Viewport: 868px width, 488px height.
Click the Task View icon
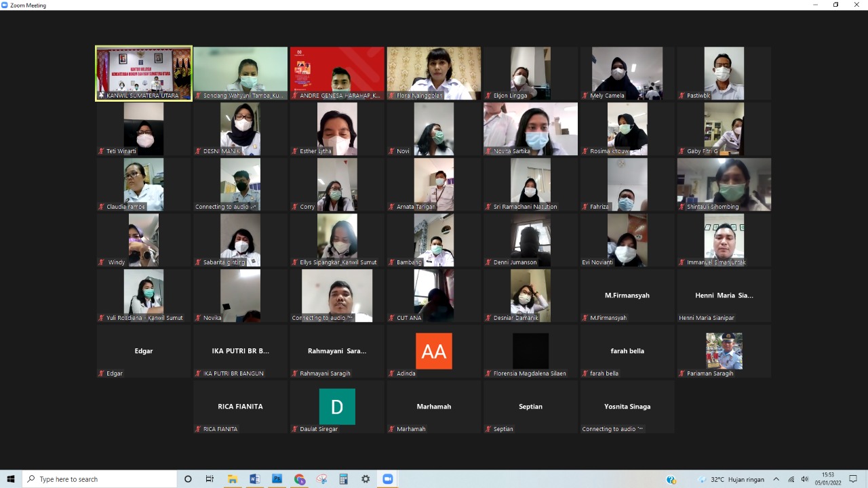click(210, 479)
